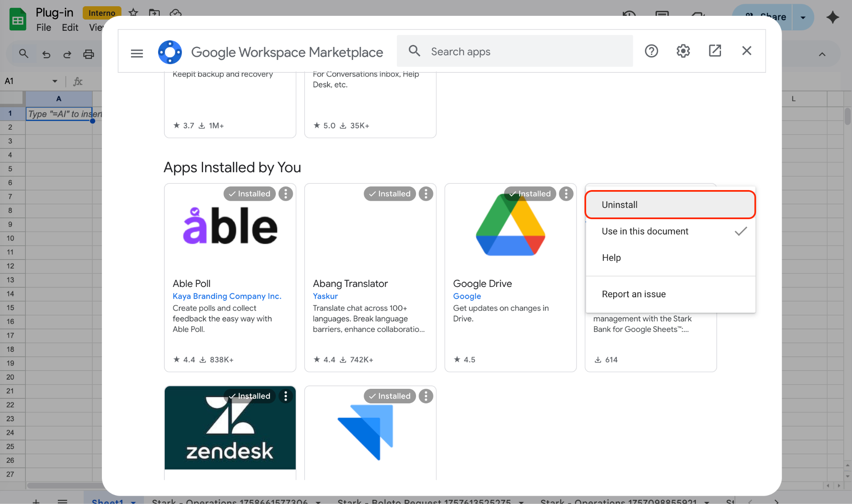The image size is (852, 504).
Task: Open Marketplace settings gear
Action: coord(683,51)
